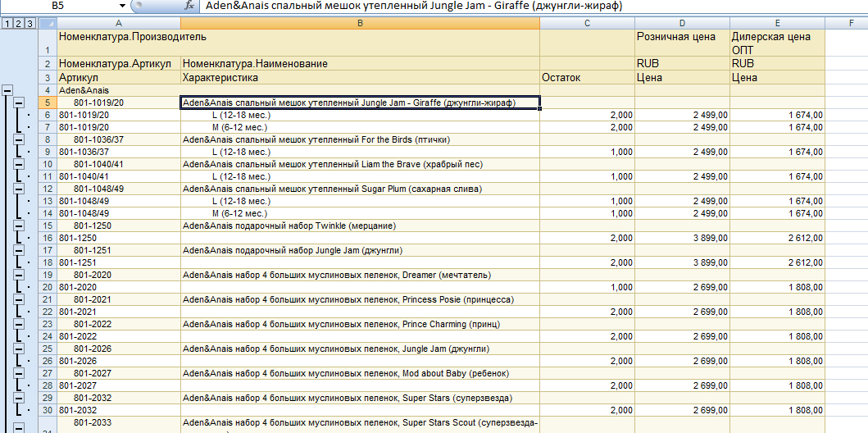Select row 4 header
868x433 pixels.
click(x=48, y=89)
